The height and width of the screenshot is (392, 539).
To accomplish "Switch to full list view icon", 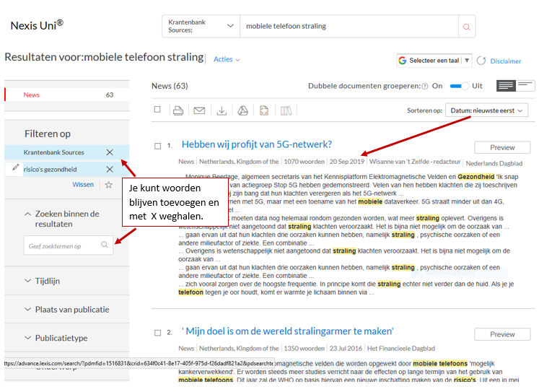I will point(506,86).
